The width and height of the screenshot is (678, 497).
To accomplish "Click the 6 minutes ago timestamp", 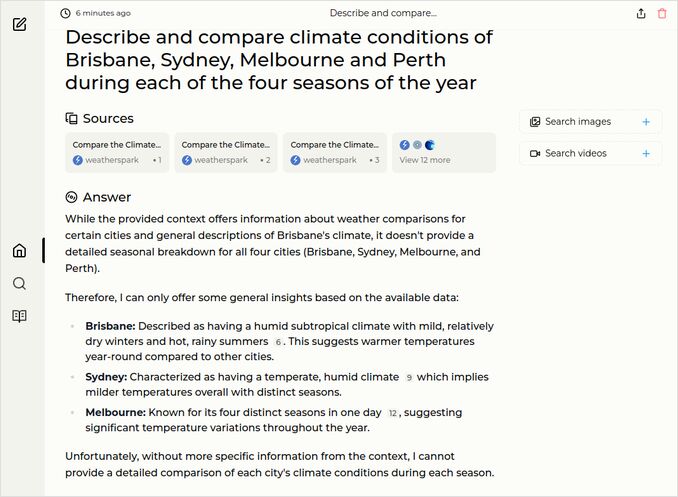I will (102, 13).
